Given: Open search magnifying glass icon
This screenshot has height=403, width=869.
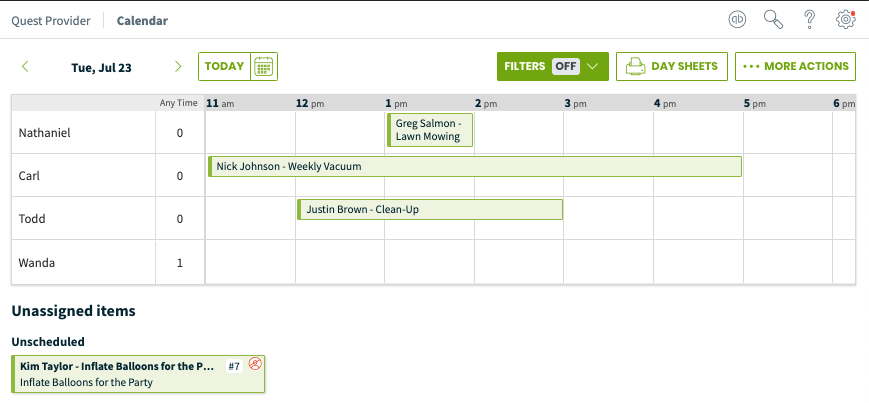Looking at the screenshot, I should [x=773, y=20].
